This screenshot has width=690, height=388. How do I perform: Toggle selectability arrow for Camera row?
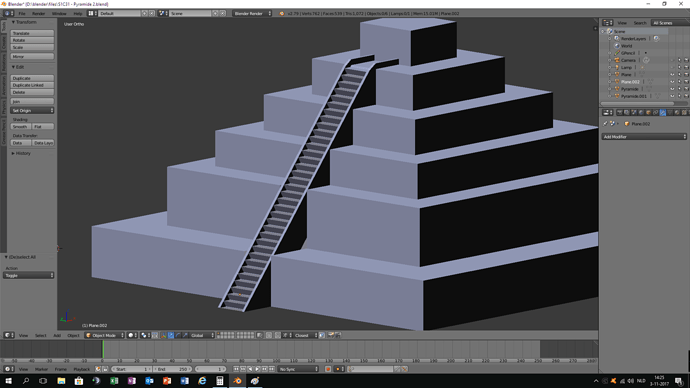point(679,60)
